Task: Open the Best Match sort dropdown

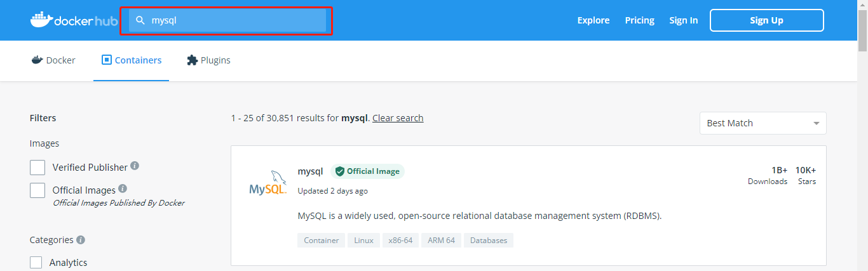Action: tap(763, 123)
